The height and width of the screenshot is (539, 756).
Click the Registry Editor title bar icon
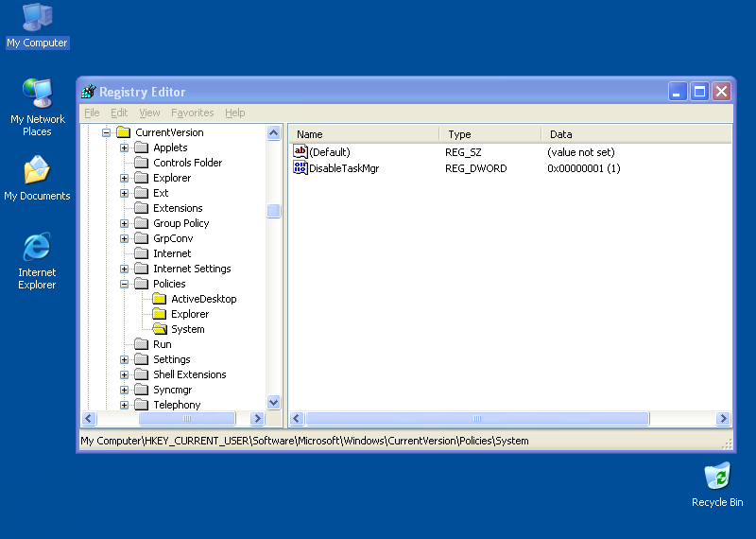click(x=89, y=92)
